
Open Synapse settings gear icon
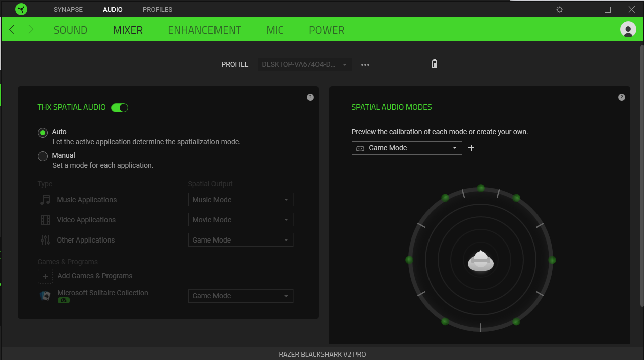[560, 10]
